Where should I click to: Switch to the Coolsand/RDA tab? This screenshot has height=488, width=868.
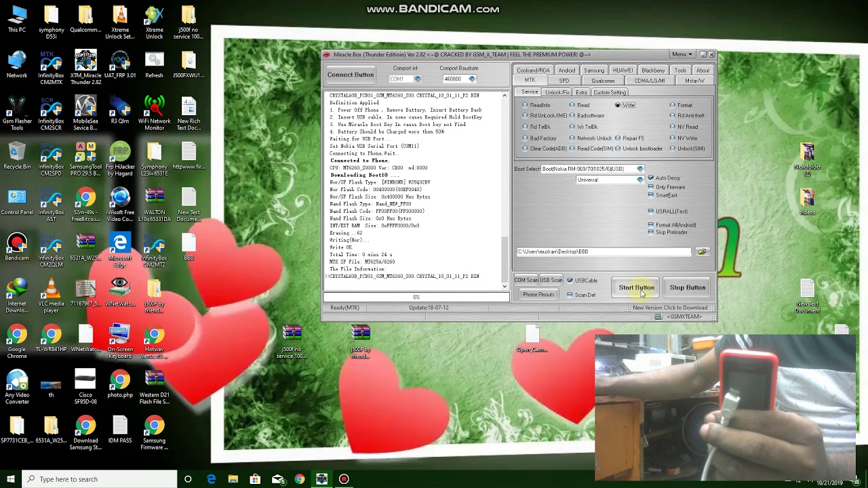(533, 70)
